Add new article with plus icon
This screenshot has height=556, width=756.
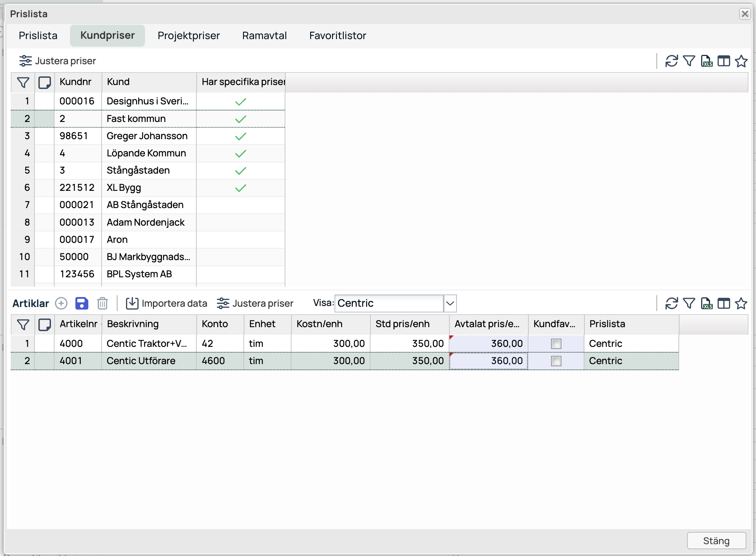(x=61, y=303)
